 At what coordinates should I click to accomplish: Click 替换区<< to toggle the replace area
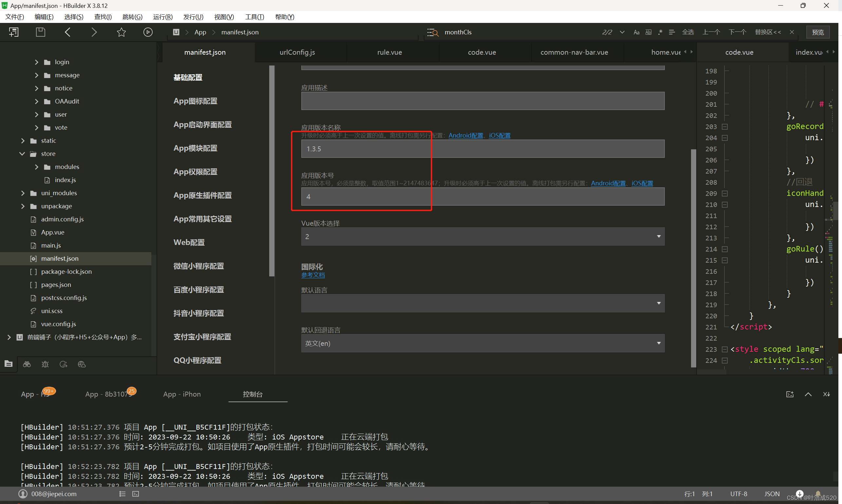[x=768, y=32]
